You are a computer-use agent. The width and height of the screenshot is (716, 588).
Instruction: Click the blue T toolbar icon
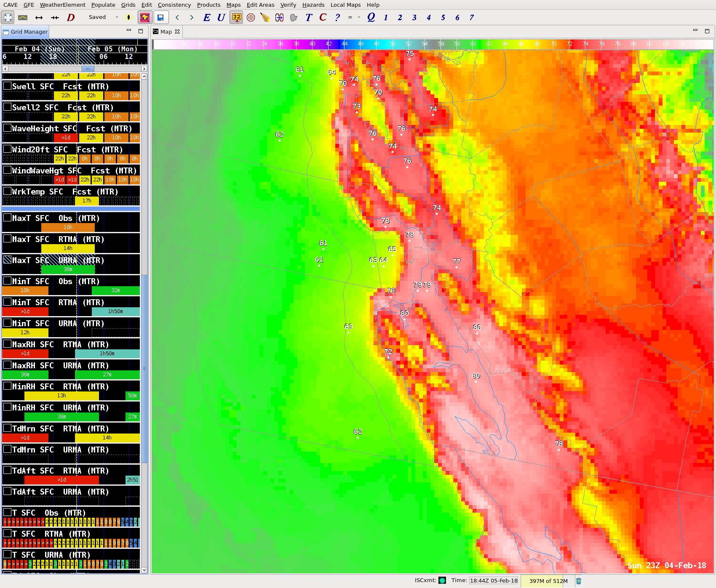pyautogui.click(x=309, y=17)
